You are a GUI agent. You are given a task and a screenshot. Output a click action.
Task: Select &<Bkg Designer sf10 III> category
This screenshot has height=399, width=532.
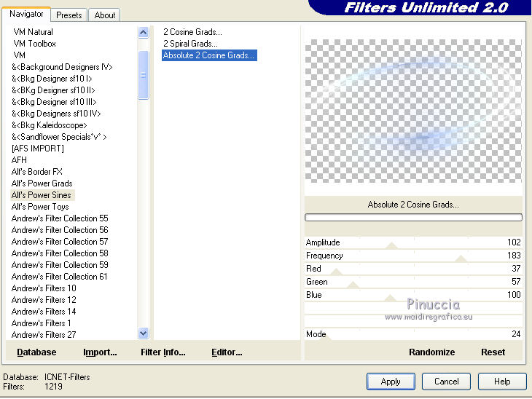(x=54, y=102)
